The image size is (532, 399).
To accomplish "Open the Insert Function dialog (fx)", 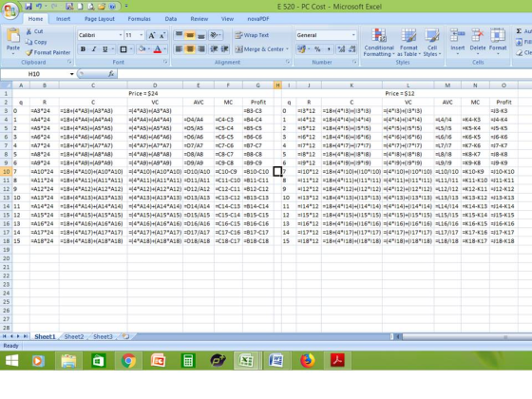I will tap(110, 74).
